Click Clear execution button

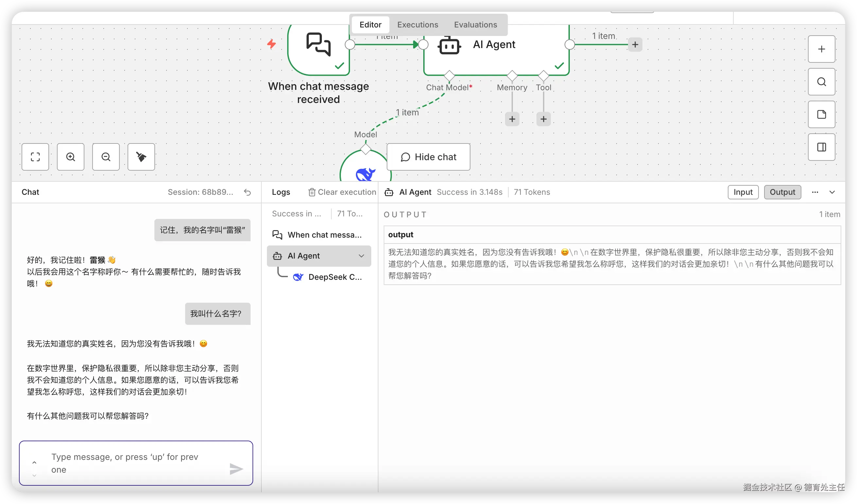tap(342, 192)
